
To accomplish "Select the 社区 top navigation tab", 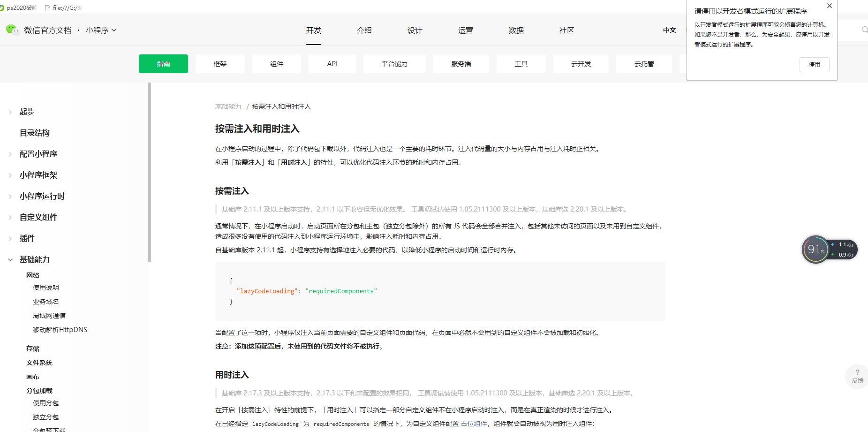I will [567, 30].
